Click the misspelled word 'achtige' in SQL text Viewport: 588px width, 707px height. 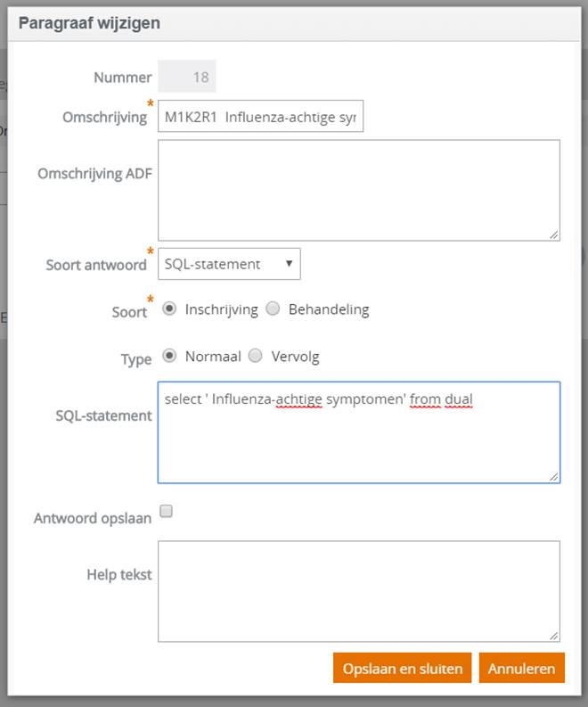298,399
